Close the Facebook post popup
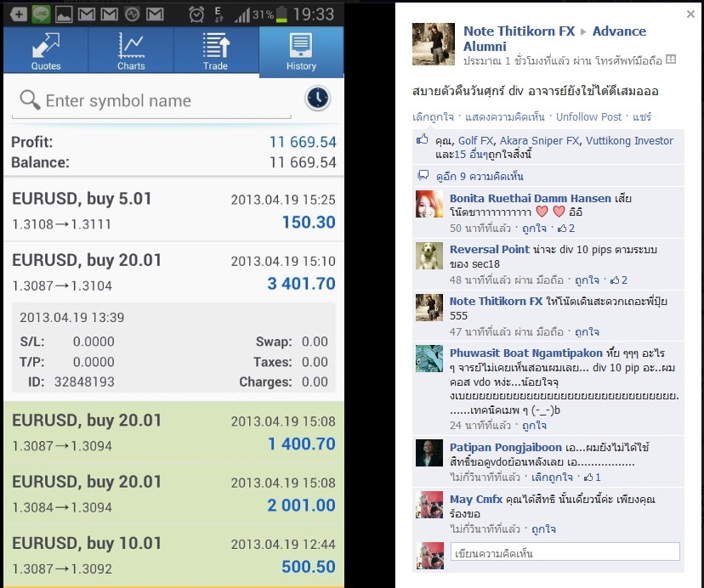Image resolution: width=704 pixels, height=588 pixels. pyautogui.click(x=690, y=14)
